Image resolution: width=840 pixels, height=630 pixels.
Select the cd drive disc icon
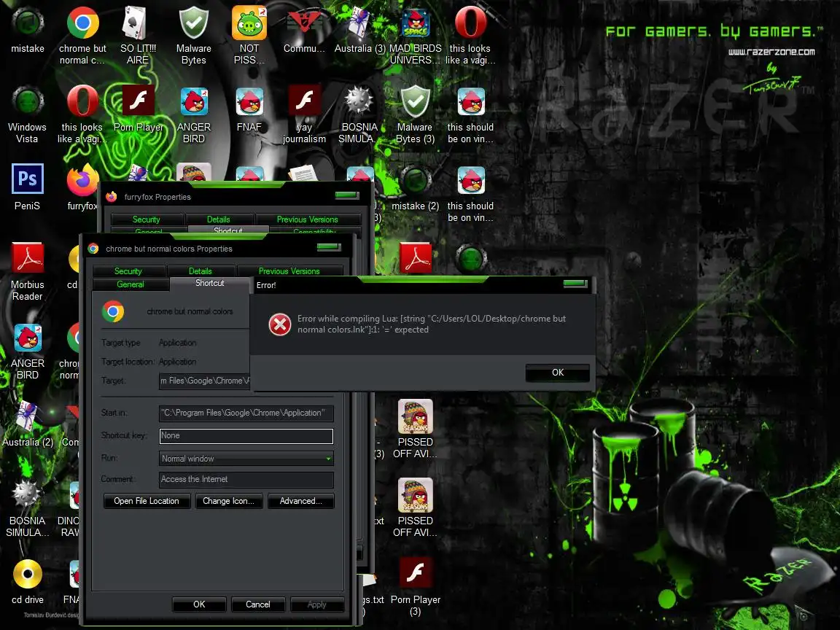27,581
